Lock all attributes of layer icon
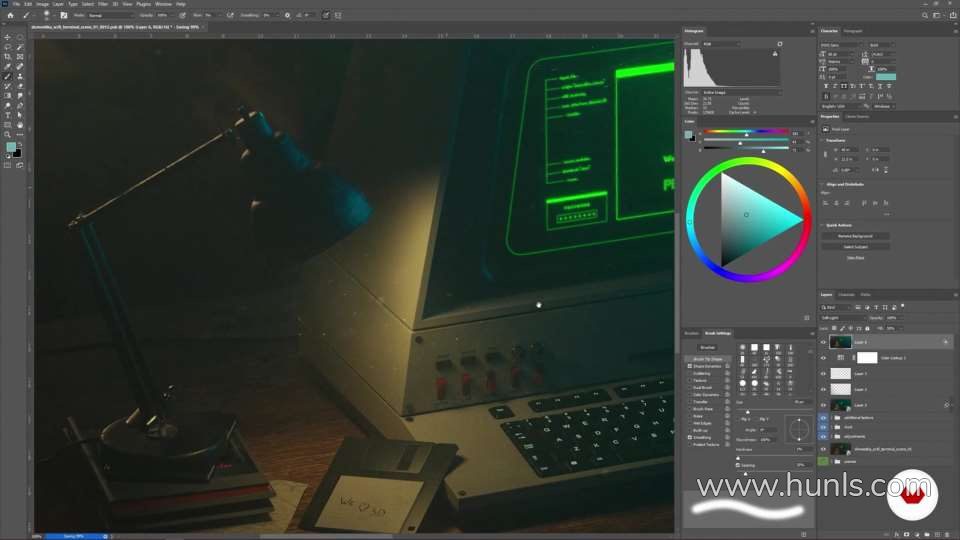Image resolution: width=960 pixels, height=540 pixels. coord(867,329)
